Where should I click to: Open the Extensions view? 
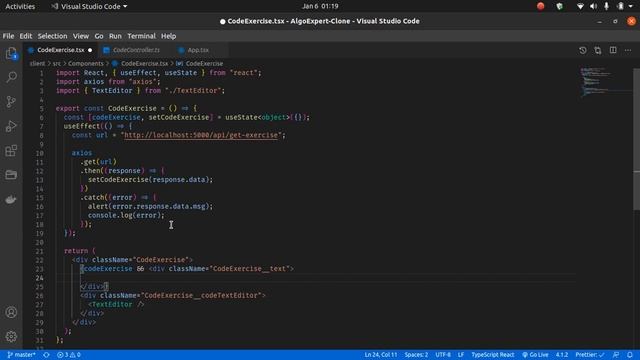11,151
